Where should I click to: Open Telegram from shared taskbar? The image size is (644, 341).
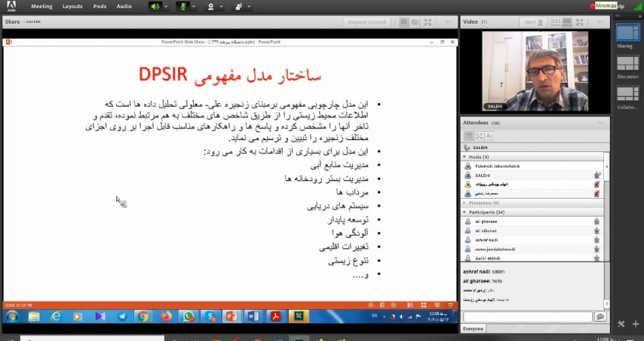coord(122,317)
